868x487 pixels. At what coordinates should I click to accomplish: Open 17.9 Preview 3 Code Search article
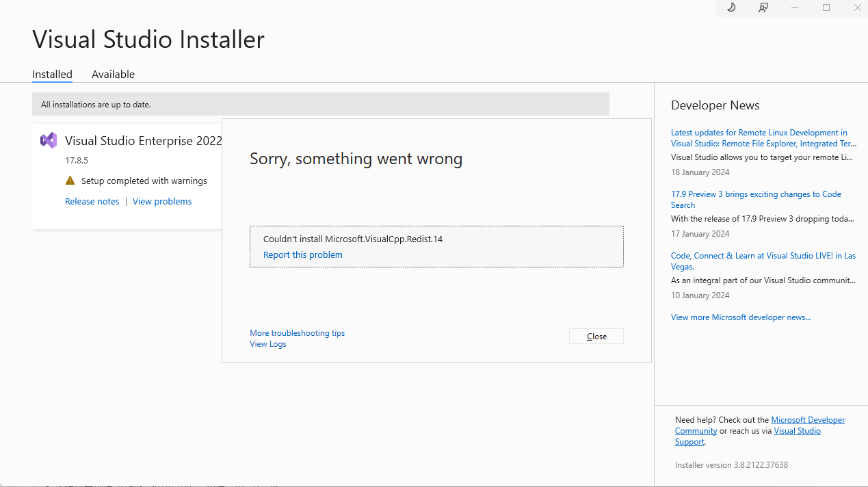point(756,200)
